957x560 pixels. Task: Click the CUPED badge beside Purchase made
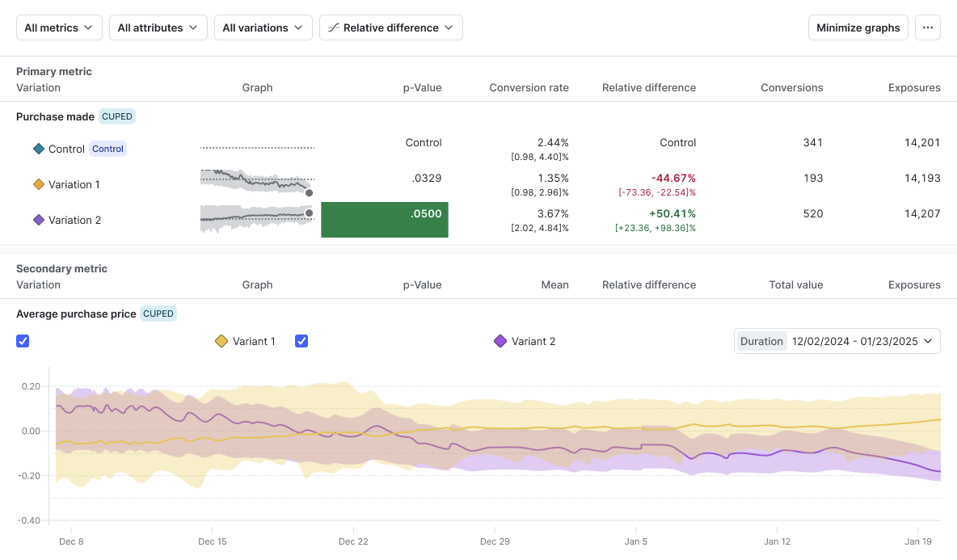116,116
